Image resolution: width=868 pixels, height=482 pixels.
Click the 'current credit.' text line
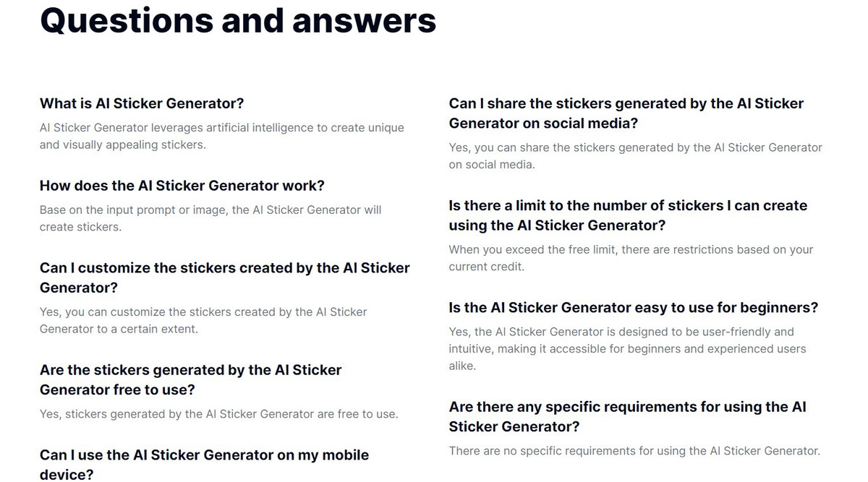point(486,267)
